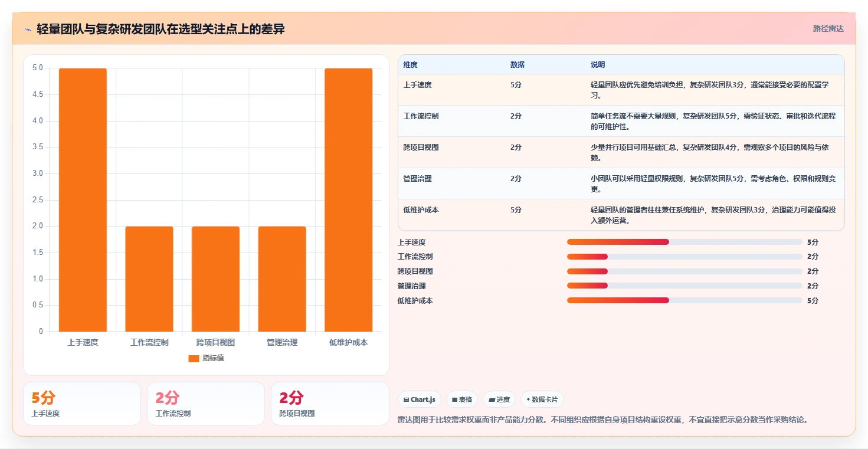Click the 工作流控制 table row cell
The image size is (868, 449).
[x=421, y=116]
